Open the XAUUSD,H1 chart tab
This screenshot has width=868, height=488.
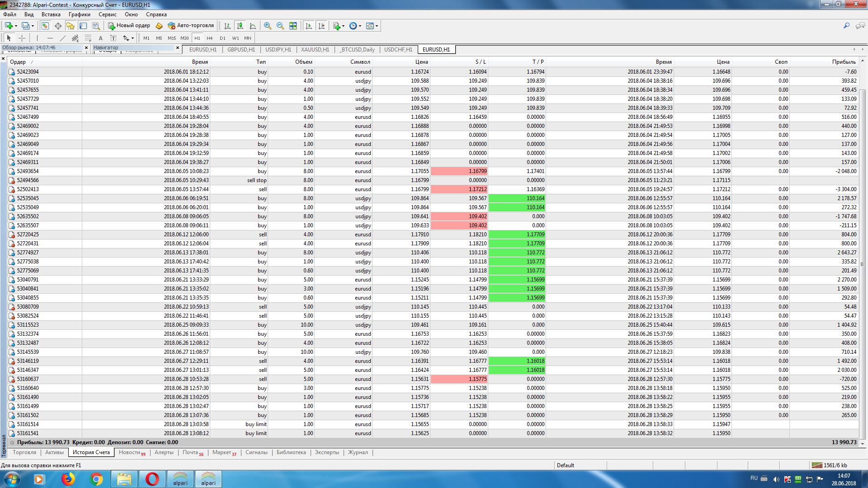pyautogui.click(x=315, y=50)
